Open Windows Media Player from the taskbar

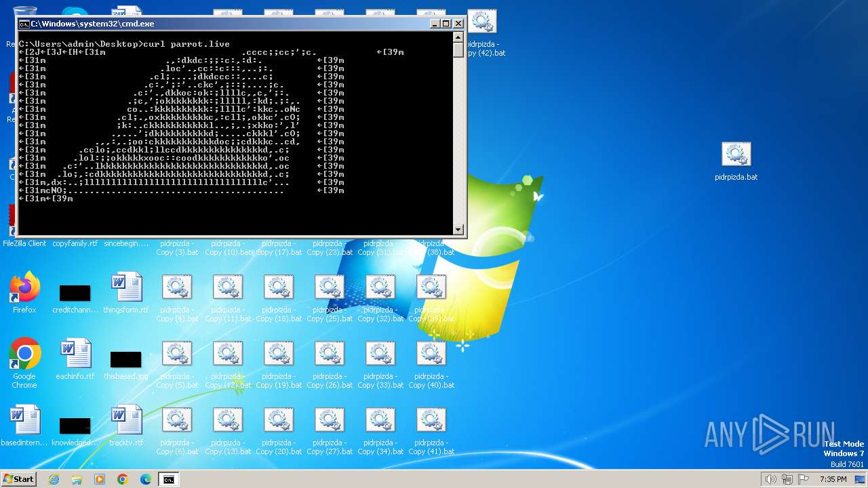100,479
